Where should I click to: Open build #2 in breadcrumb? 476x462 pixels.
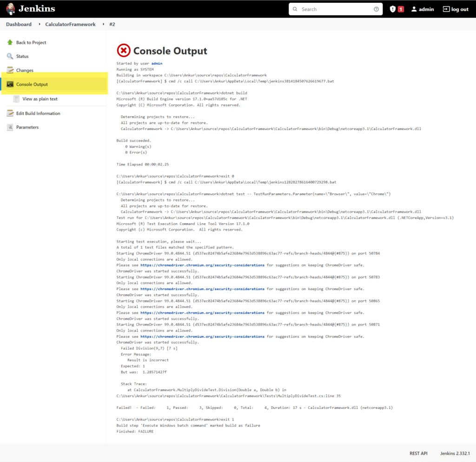112,24
